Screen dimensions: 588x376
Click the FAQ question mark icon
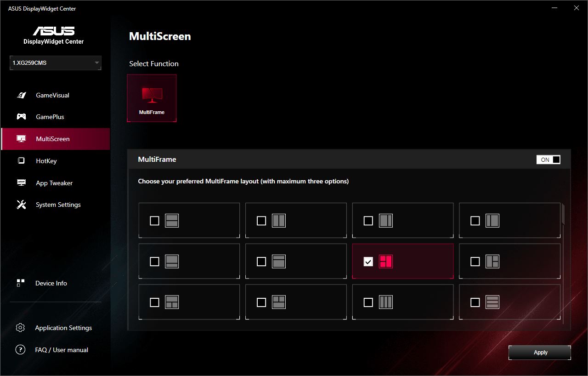pyautogui.click(x=20, y=350)
